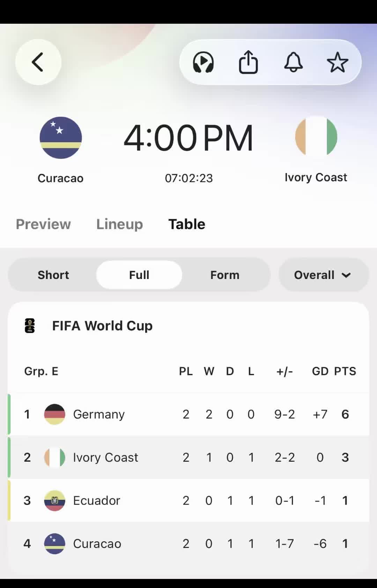The width and height of the screenshot is (377, 588).
Task: Switch to the Lineup tab
Action: click(x=120, y=224)
